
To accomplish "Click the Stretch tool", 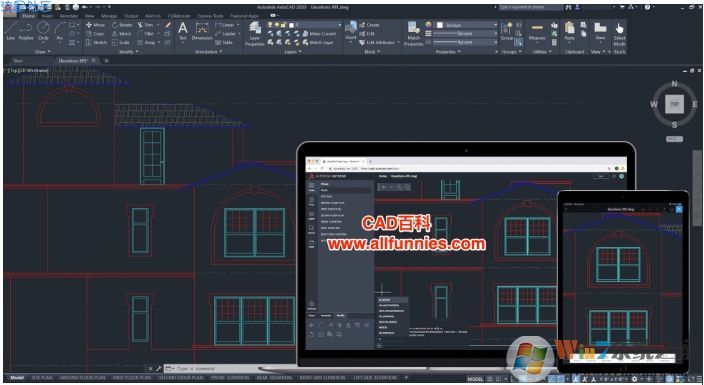I will 96,42.
